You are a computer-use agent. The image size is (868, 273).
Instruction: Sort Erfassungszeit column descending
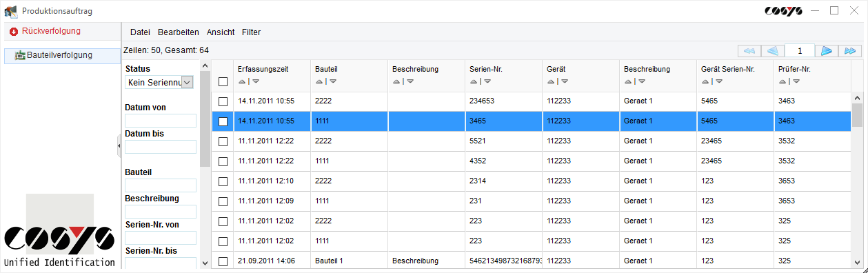pyautogui.click(x=255, y=81)
